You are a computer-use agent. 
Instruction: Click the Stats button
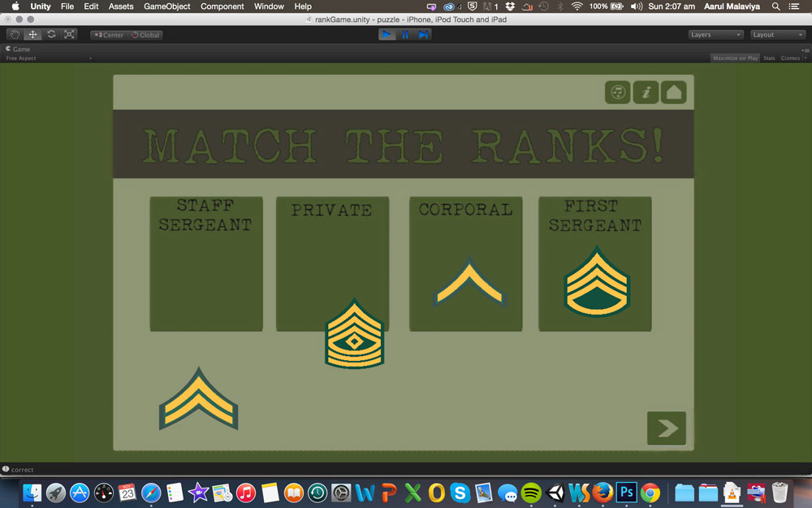[x=769, y=59]
